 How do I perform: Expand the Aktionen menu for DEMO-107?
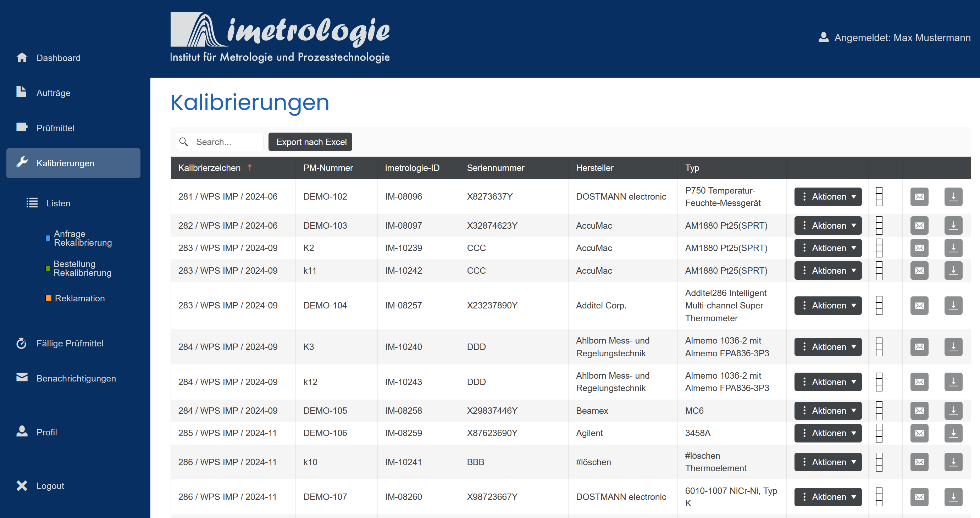pos(828,497)
